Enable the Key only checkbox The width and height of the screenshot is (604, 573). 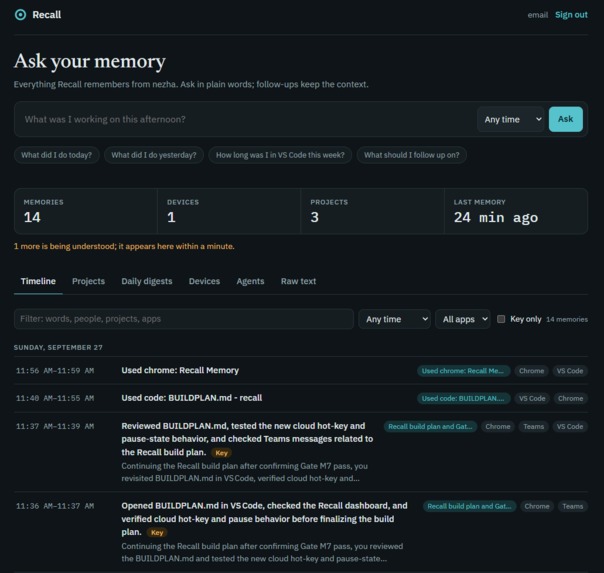pos(501,319)
